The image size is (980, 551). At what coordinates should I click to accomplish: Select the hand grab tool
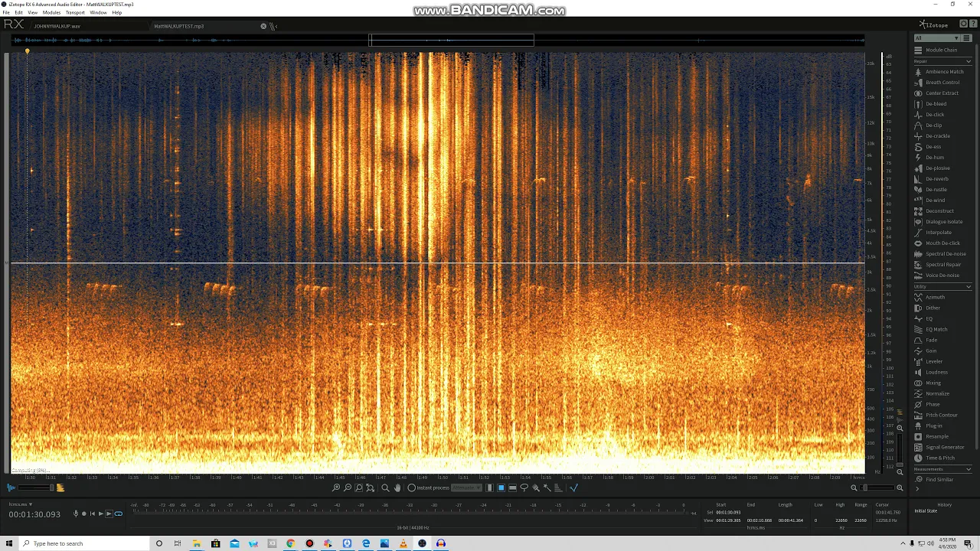coord(397,487)
